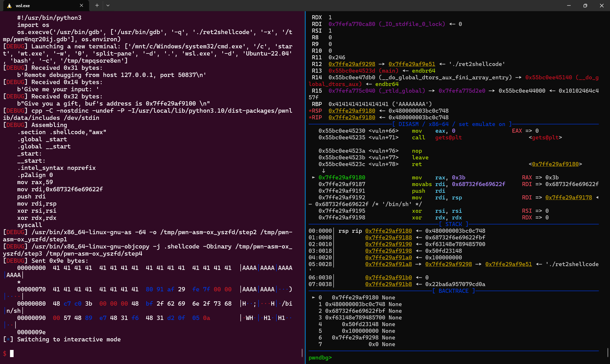The width and height of the screenshot is (610, 364).
Task: Open a new terminal tab
Action: coord(97,5)
